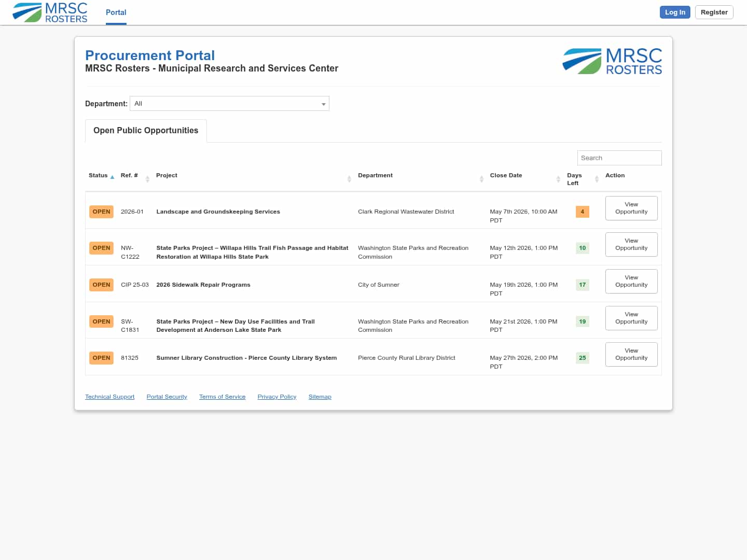
Task: Click reference number CIP 25-03
Action: pyautogui.click(x=135, y=285)
